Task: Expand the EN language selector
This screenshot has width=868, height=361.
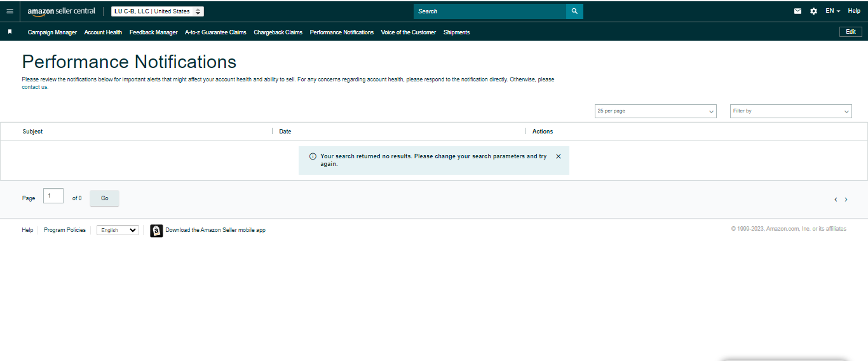Action: [x=832, y=11]
